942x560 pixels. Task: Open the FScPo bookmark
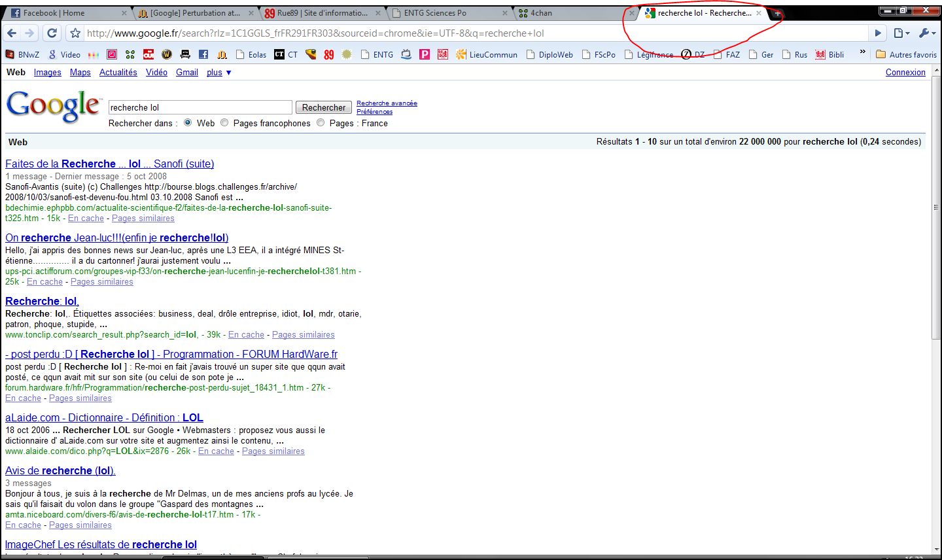[x=599, y=54]
